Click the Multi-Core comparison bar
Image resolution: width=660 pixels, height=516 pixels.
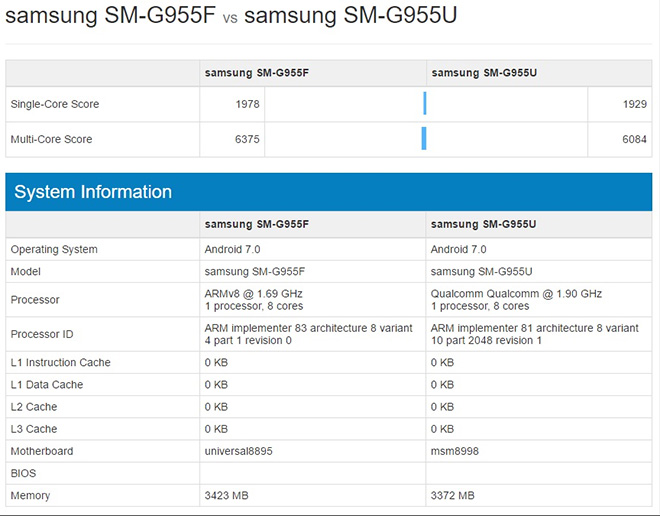424,138
